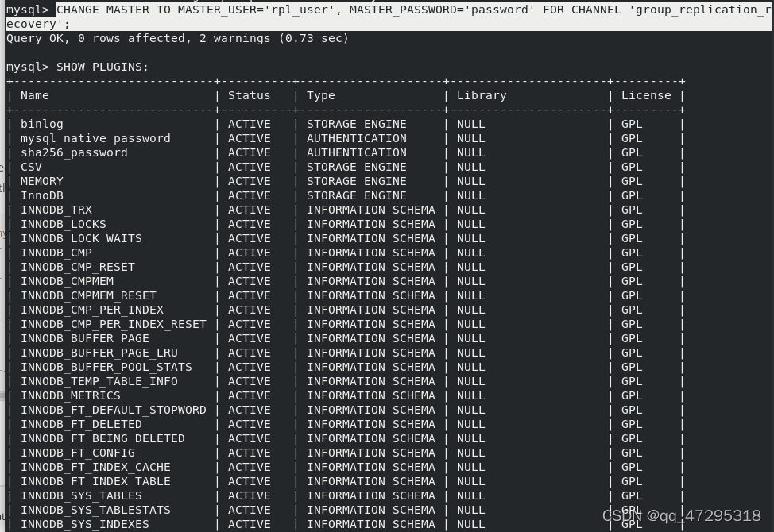Select the INNODB_BUFFER_PAGE_LRU plugin name

99,353
